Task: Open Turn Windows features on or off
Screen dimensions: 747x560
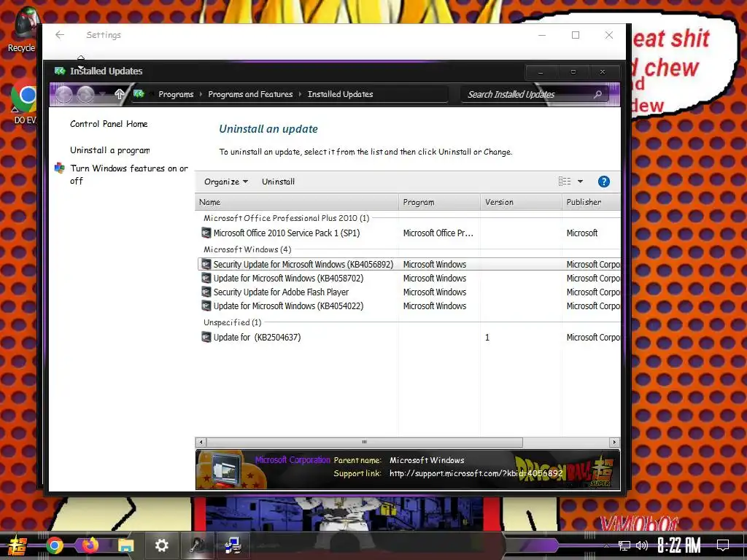Action: (x=128, y=174)
